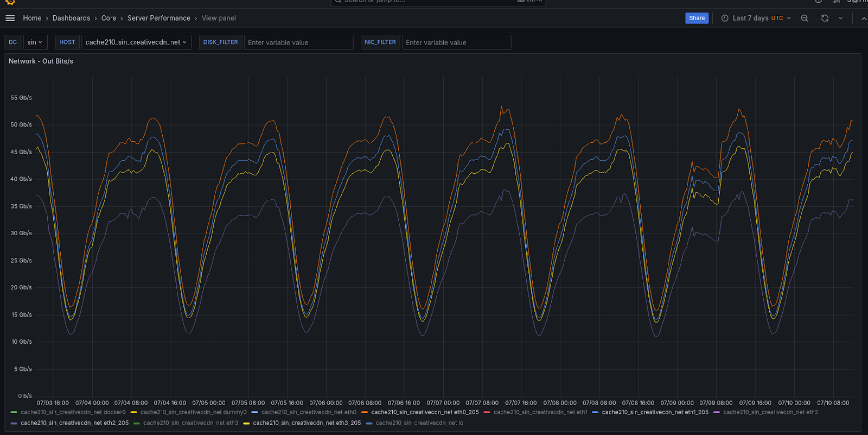Click the Sign in link
The width and height of the screenshot is (868, 435).
click(x=857, y=2)
